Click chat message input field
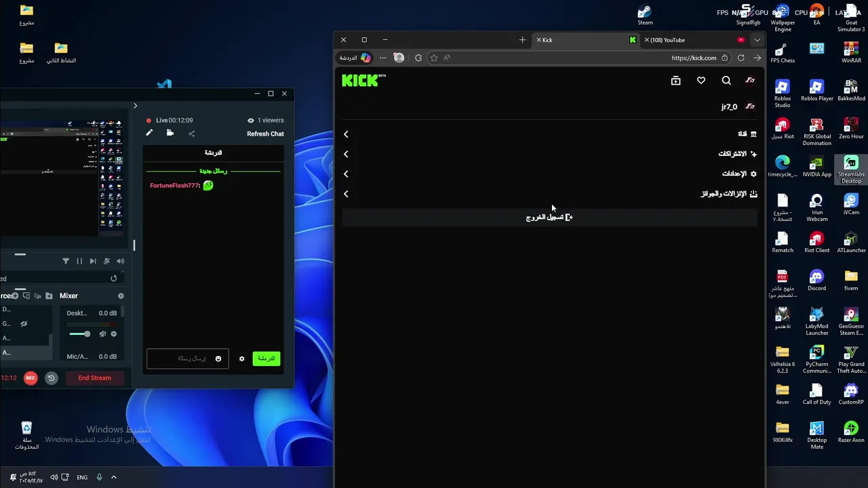This screenshot has height=488, width=868. (x=187, y=359)
